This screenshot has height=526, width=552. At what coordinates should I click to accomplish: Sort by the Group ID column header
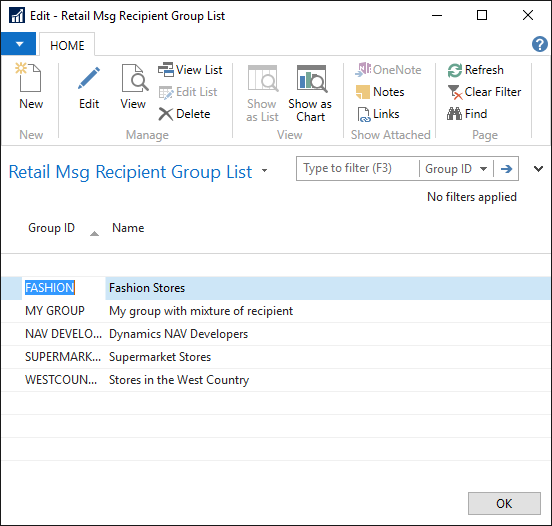[51, 228]
